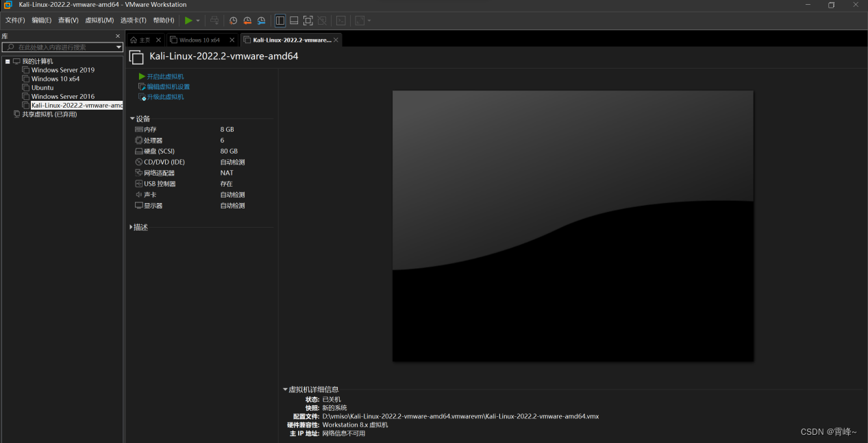868x443 pixels.
Task: Open the 选项卡(T) menu
Action: pos(133,21)
